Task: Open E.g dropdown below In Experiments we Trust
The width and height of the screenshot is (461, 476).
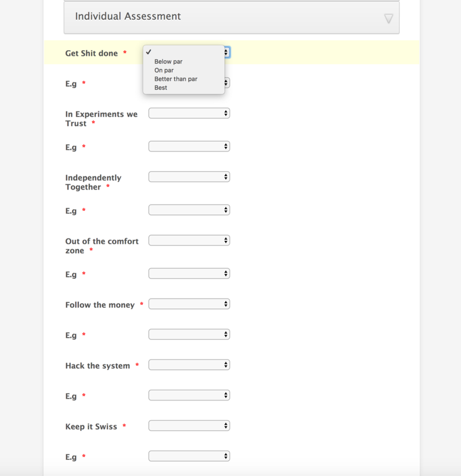Action: pos(189,146)
